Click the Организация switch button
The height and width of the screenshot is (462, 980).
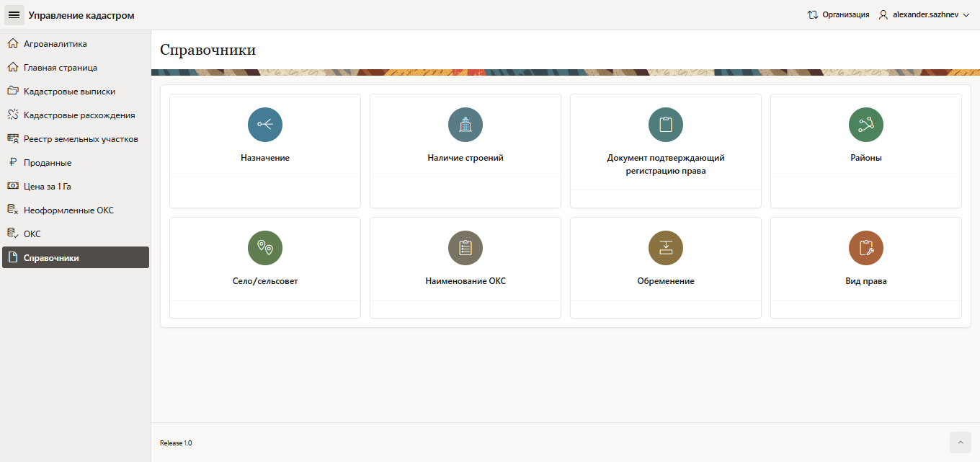click(838, 14)
